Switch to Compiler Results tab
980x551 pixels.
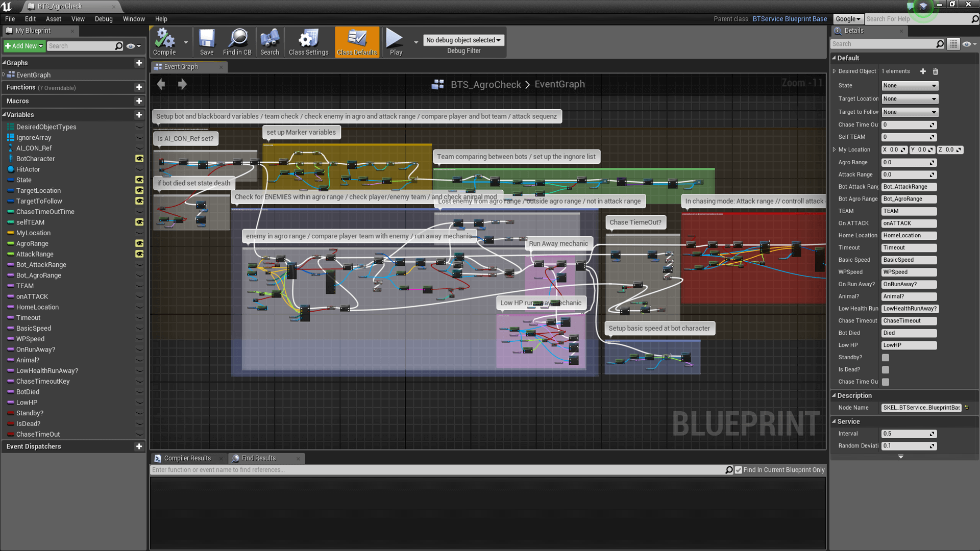tap(188, 458)
